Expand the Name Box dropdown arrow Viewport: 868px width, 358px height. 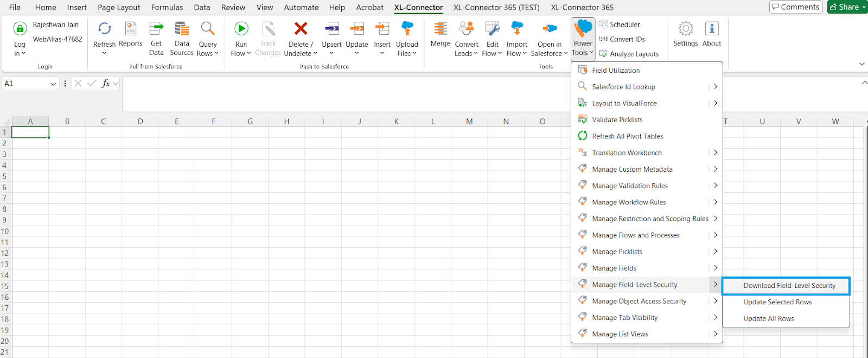(x=53, y=84)
